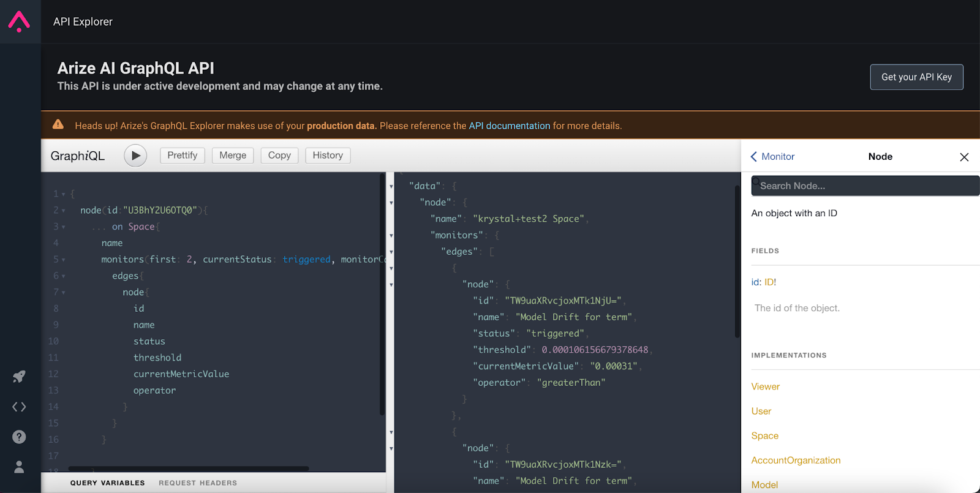Collapse query line 7 node fold arrow
980x493 pixels.
[x=64, y=293]
